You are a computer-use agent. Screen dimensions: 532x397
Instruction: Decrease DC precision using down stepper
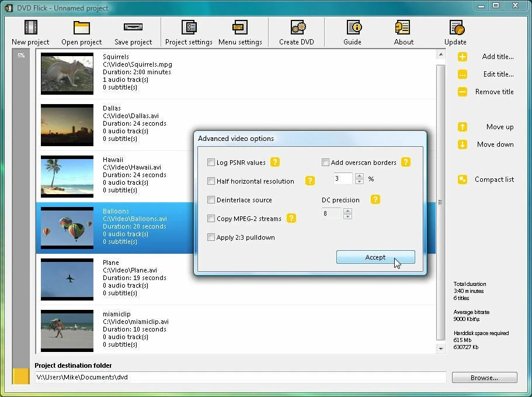[x=347, y=216]
